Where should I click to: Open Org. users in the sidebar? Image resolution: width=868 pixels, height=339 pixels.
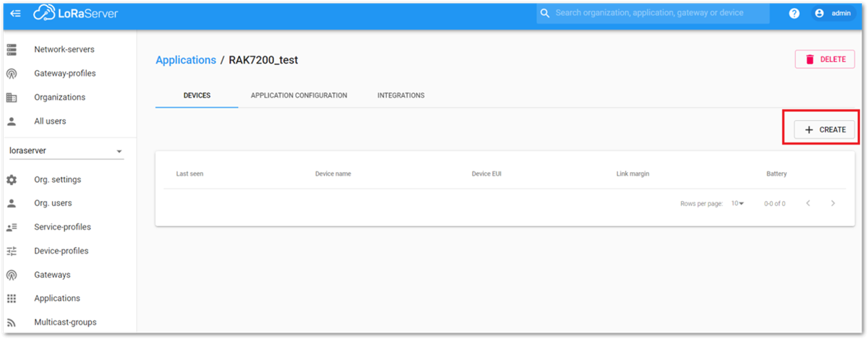[53, 203]
